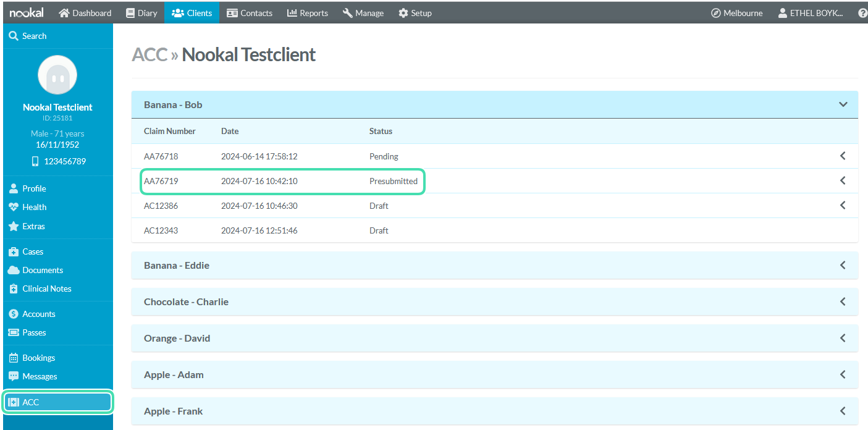This screenshot has width=868, height=430.
Task: Click the Bookings calendar icon
Action: (14, 358)
